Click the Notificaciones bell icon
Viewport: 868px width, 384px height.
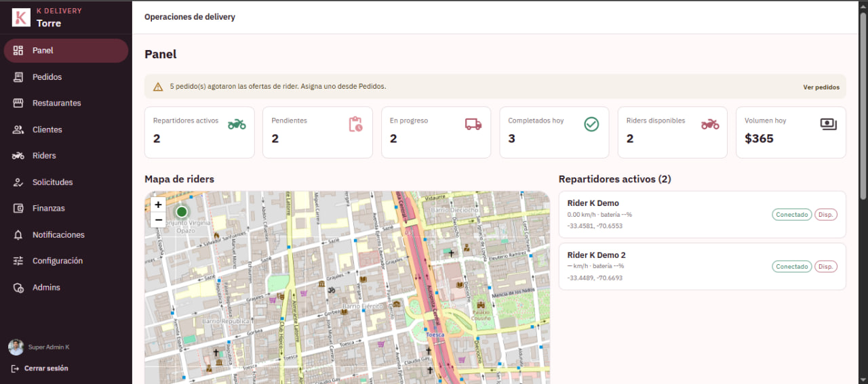[18, 235]
